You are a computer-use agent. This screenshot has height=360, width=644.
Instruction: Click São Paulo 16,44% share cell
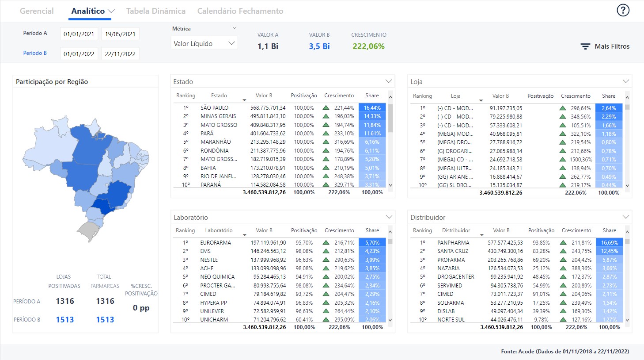[x=372, y=107]
